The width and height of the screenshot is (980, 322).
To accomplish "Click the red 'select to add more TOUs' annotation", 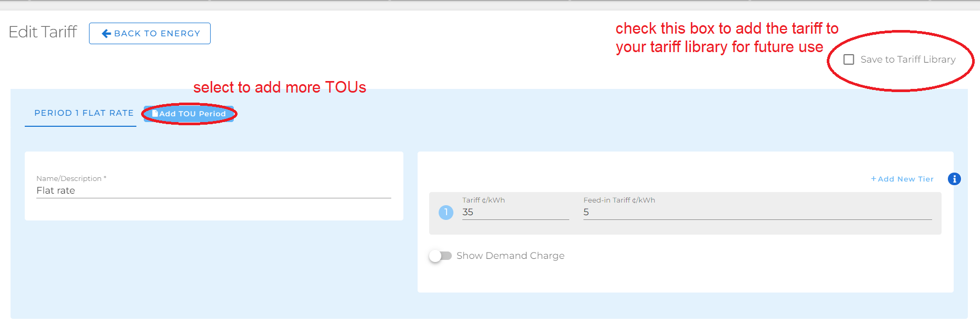I will [x=279, y=87].
